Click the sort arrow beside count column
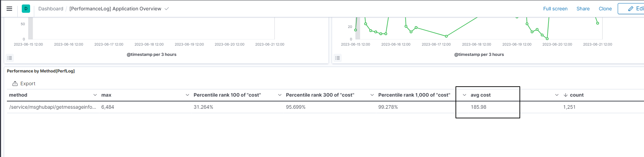 click(x=565, y=95)
